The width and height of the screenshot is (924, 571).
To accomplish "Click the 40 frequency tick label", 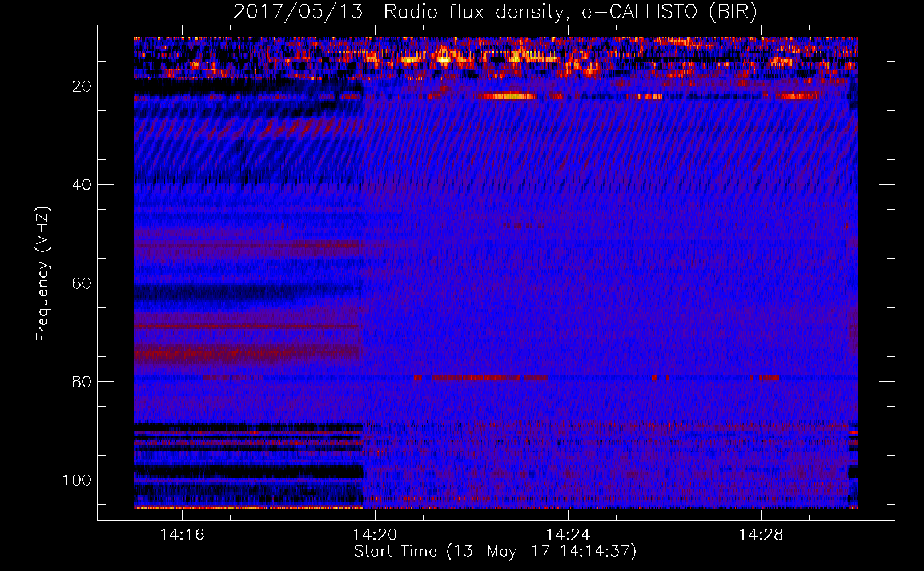I will tap(82, 185).
